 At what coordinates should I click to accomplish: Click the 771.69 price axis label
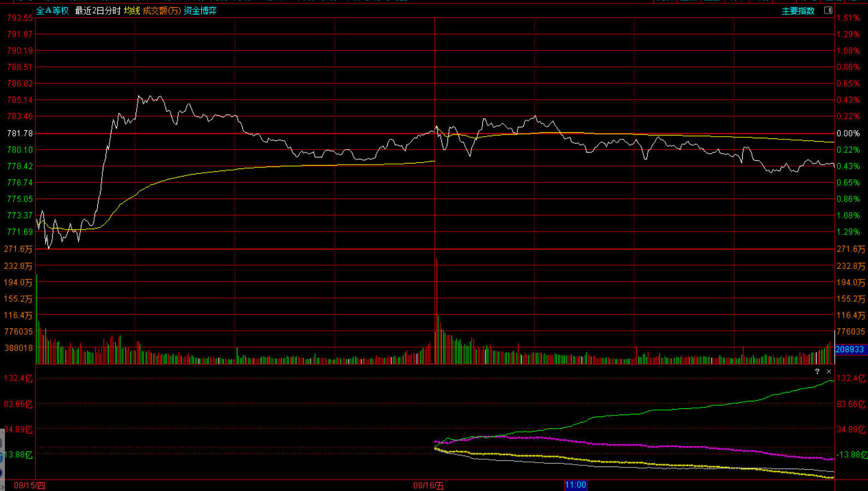click(20, 232)
